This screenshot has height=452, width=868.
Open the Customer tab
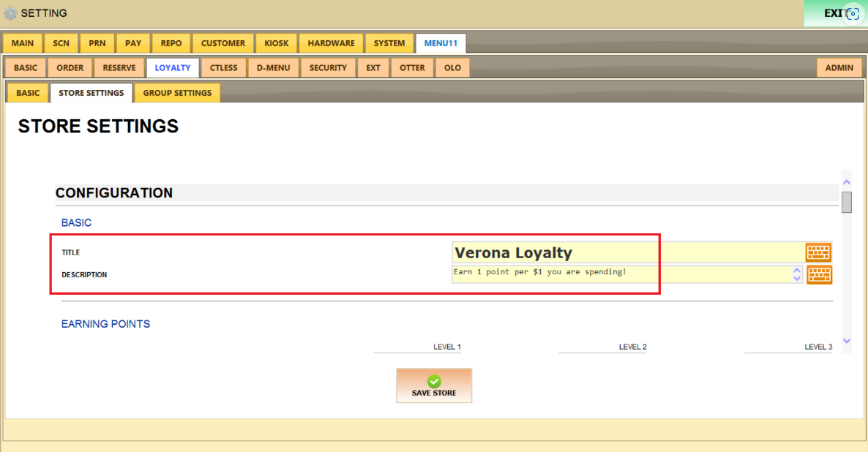click(223, 43)
